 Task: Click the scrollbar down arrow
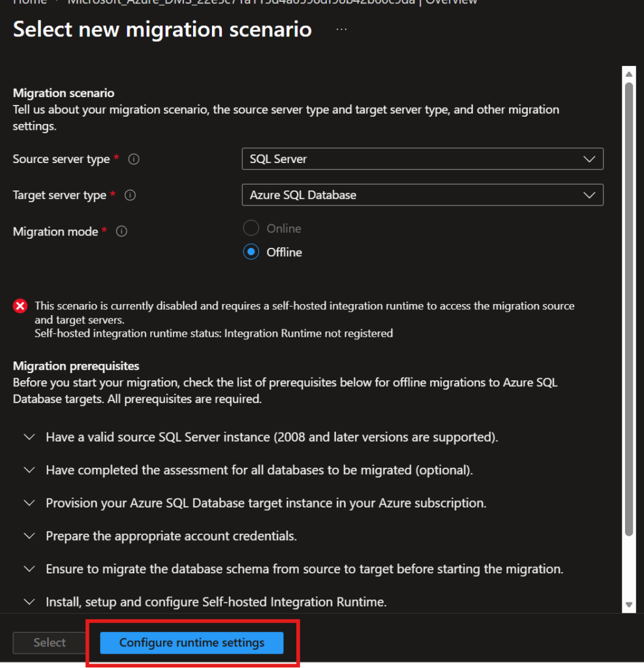tap(628, 605)
